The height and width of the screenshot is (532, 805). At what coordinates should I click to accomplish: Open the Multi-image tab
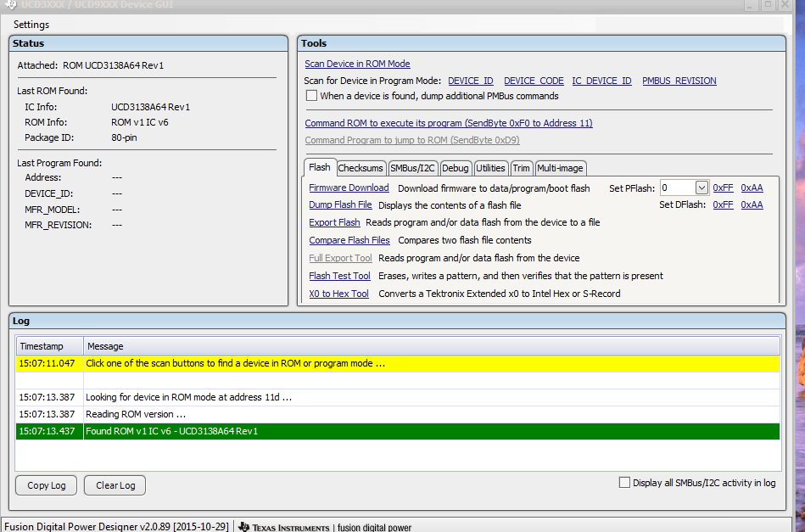pyautogui.click(x=560, y=168)
